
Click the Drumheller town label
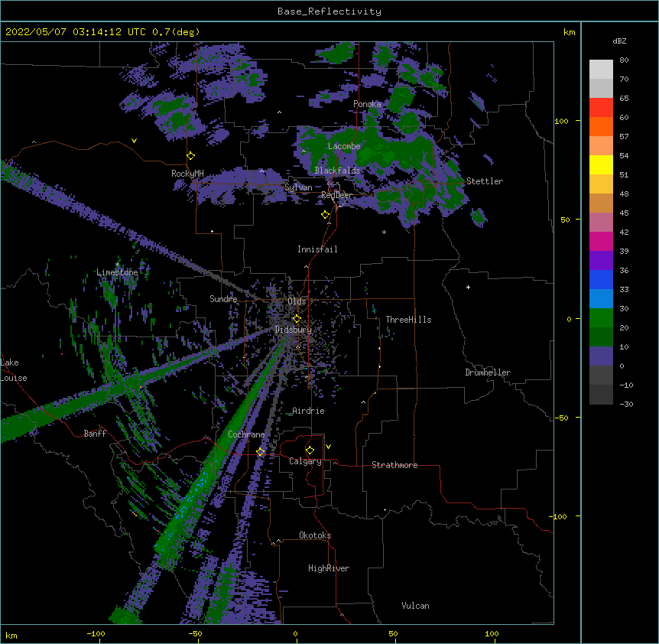(x=488, y=372)
